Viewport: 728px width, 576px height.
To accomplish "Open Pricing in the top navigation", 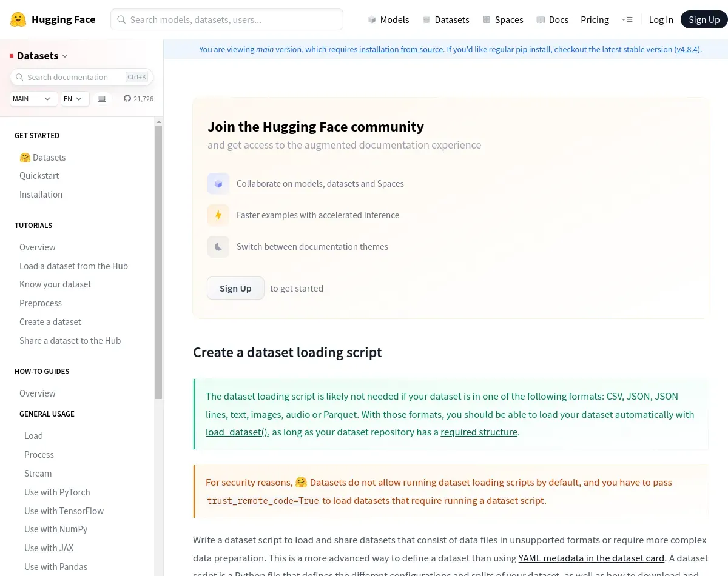I will coord(595,20).
